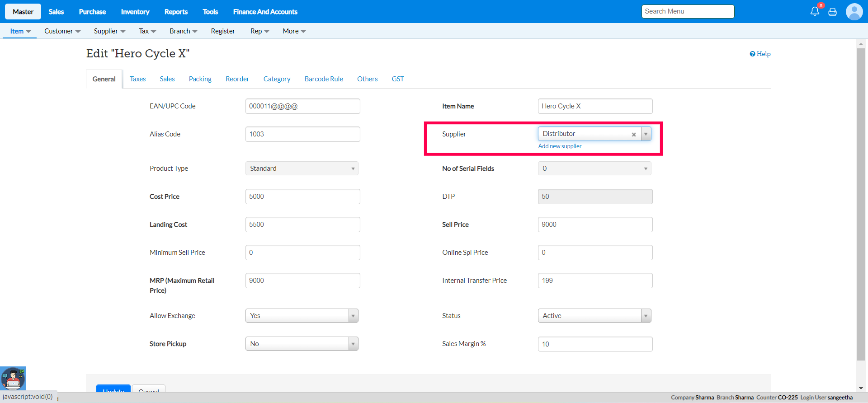Screen dimensions: 868x403
Task: Open the Allow Exchange dropdown
Action: 302,316
